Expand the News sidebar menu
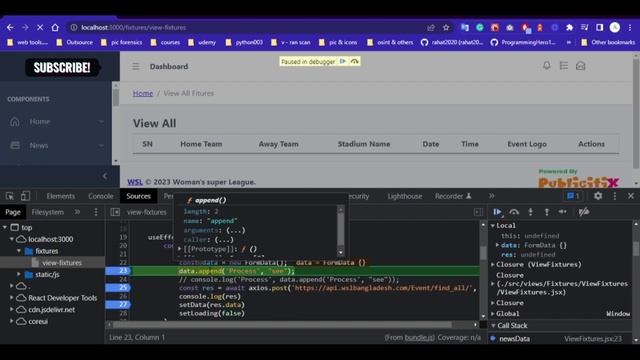This screenshot has width=640, height=360. point(56,145)
